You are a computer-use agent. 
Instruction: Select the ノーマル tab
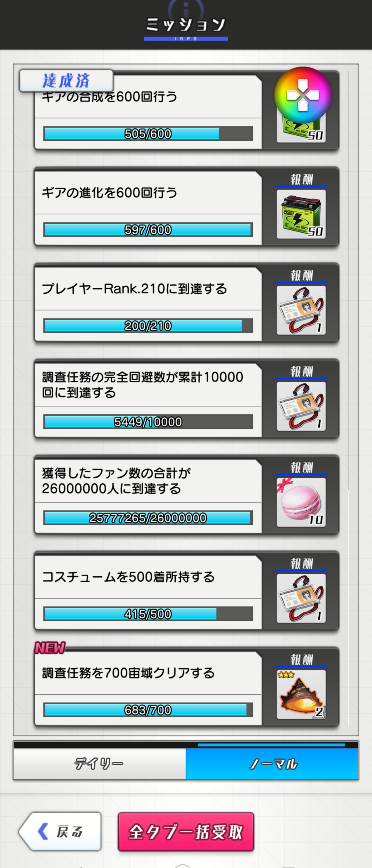click(x=272, y=764)
